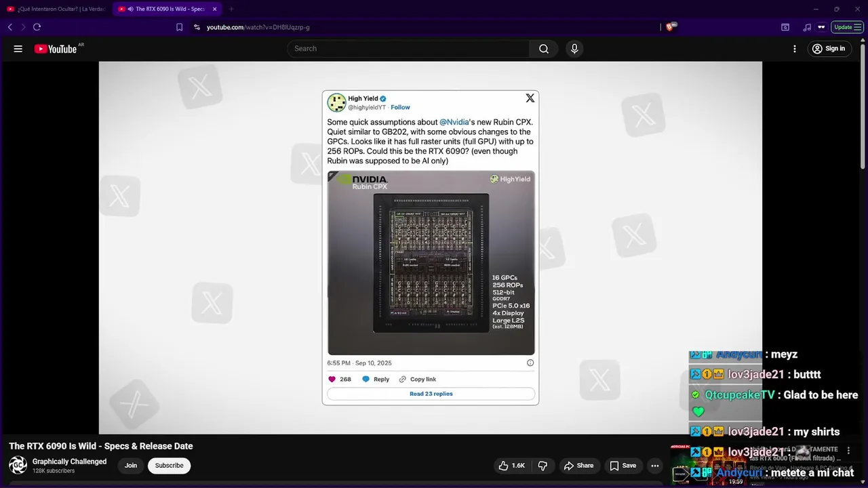Open the YouTube guide hamburger menu

point(18,49)
